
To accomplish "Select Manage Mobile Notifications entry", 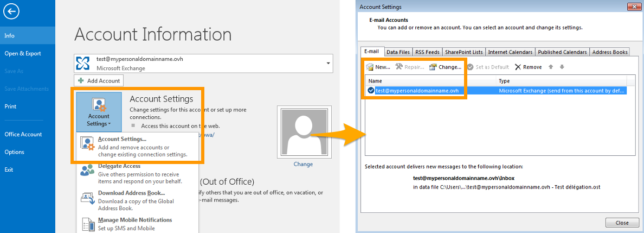I will click(134, 220).
